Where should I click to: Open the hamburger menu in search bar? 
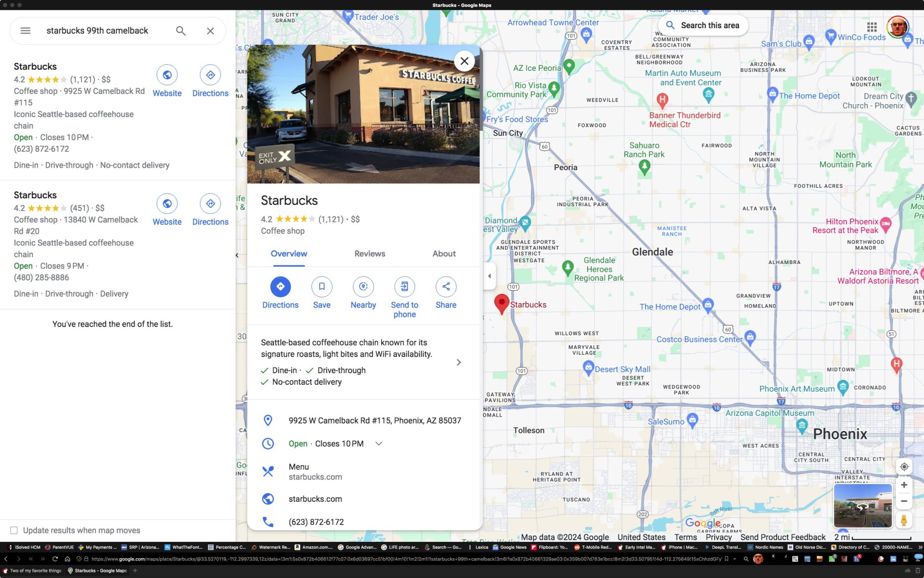pyautogui.click(x=25, y=31)
